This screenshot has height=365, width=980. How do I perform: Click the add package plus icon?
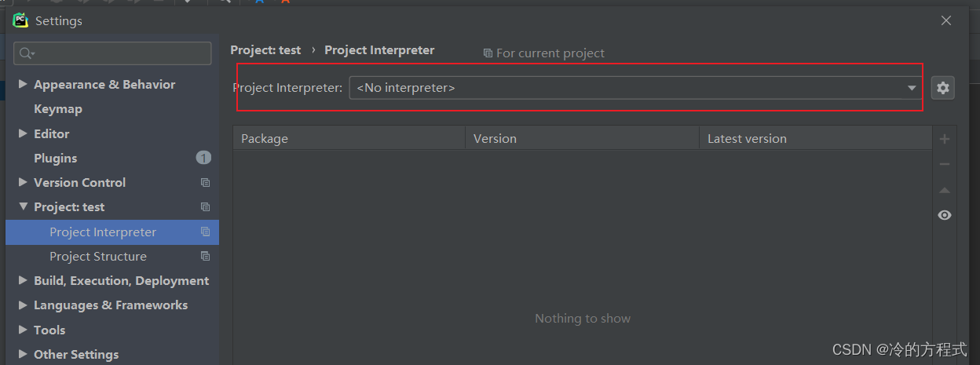click(x=944, y=139)
